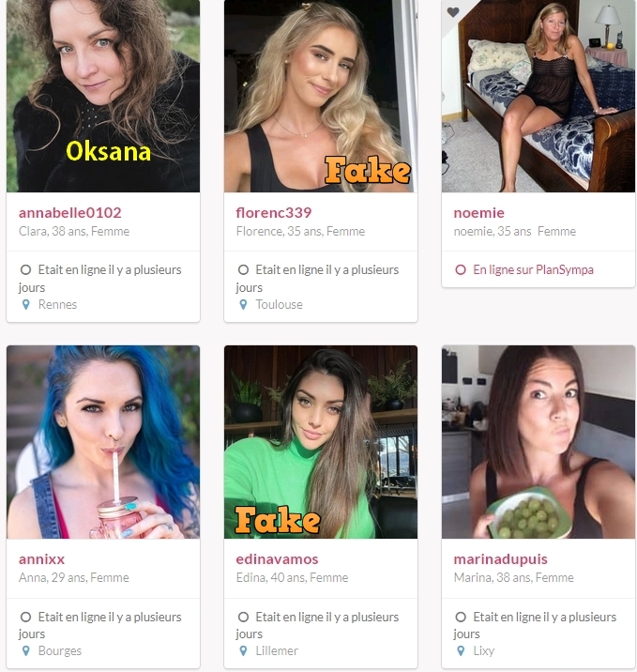Screen dimensions: 637x672
Task: View marinadupuis's photo holding grapes
Action: [x=538, y=442]
